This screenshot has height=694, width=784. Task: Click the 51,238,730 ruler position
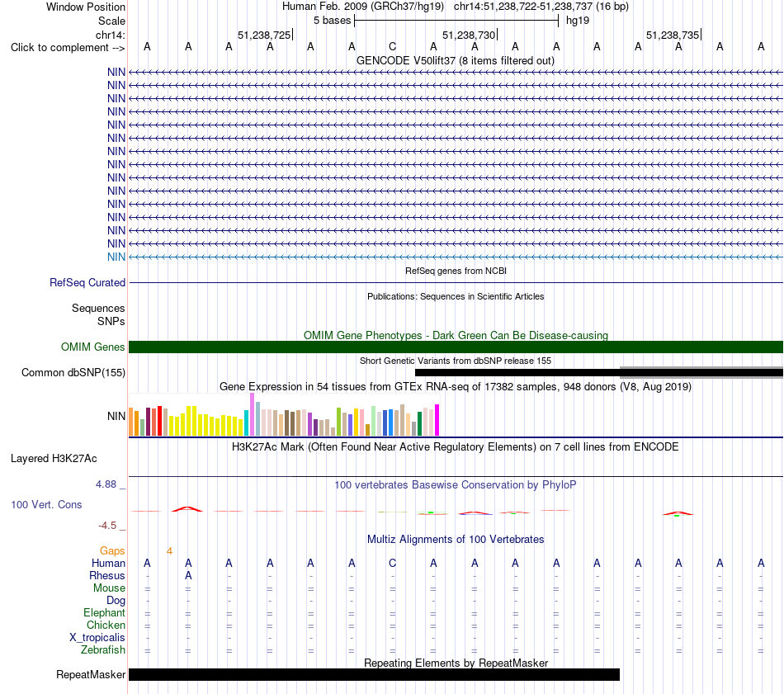point(469,35)
